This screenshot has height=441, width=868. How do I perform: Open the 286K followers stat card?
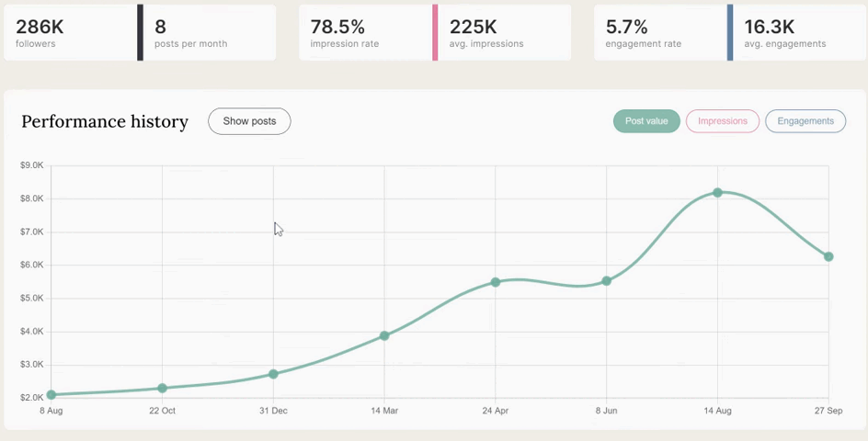(69, 33)
